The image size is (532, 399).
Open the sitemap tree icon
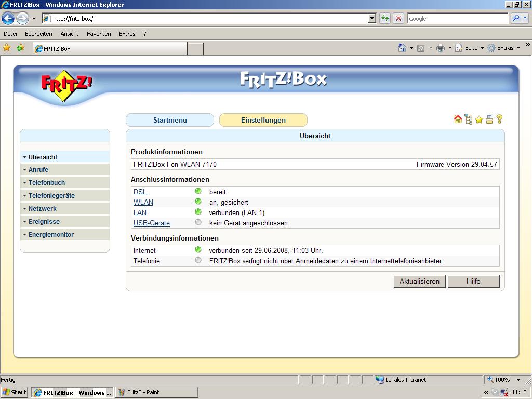469,119
